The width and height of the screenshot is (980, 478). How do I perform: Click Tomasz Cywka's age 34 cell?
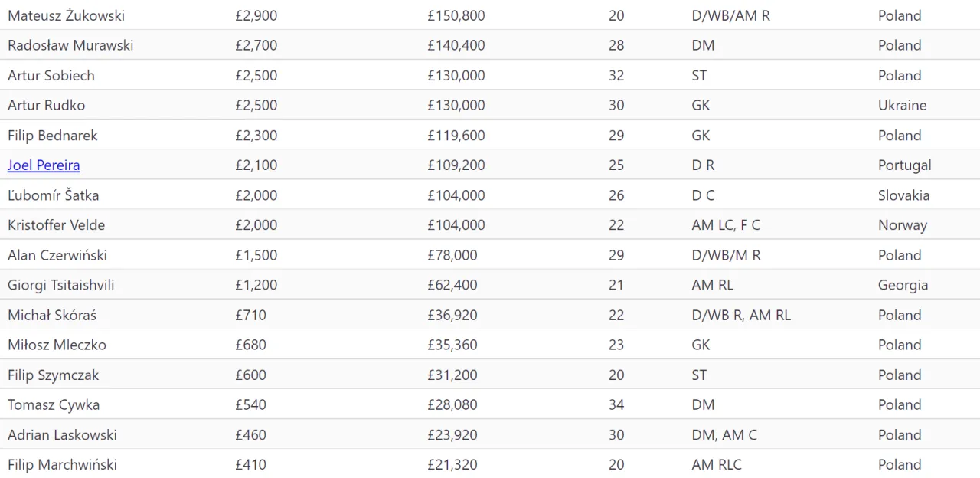pyautogui.click(x=616, y=404)
